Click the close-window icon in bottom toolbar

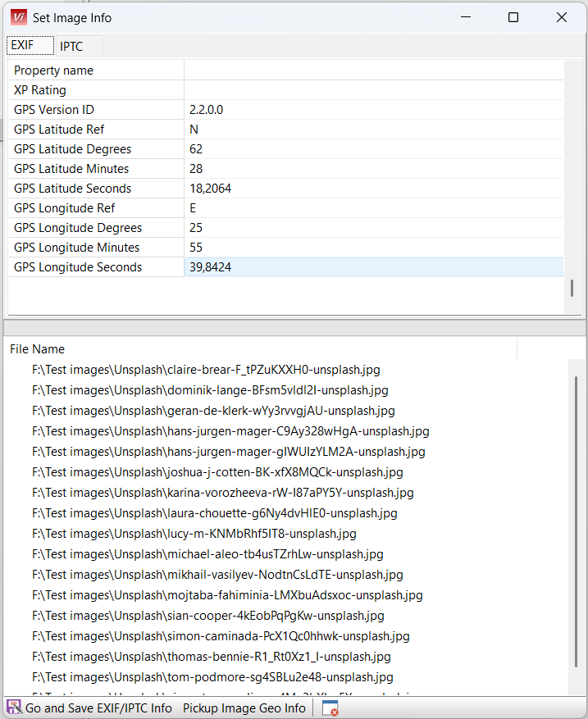[330, 708]
